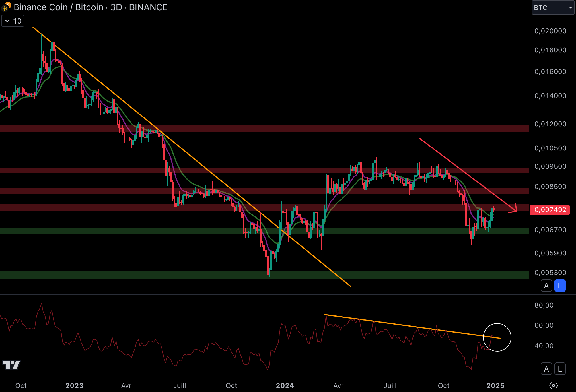Image resolution: width=576 pixels, height=392 pixels.
Task: Open the chart settings gear icon
Action: [x=553, y=385]
